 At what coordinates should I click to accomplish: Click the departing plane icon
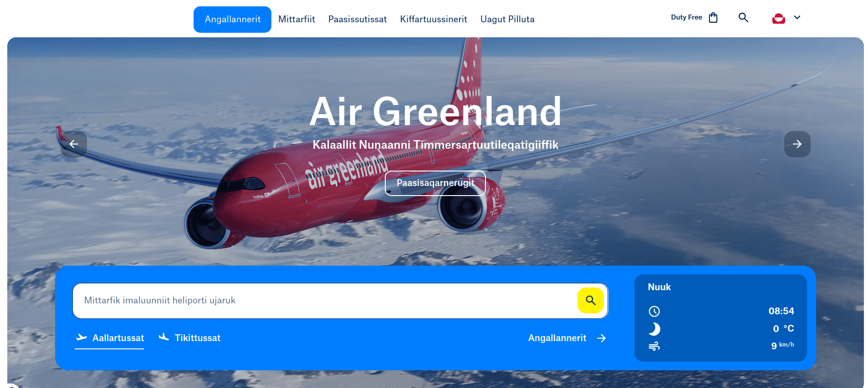click(x=82, y=338)
